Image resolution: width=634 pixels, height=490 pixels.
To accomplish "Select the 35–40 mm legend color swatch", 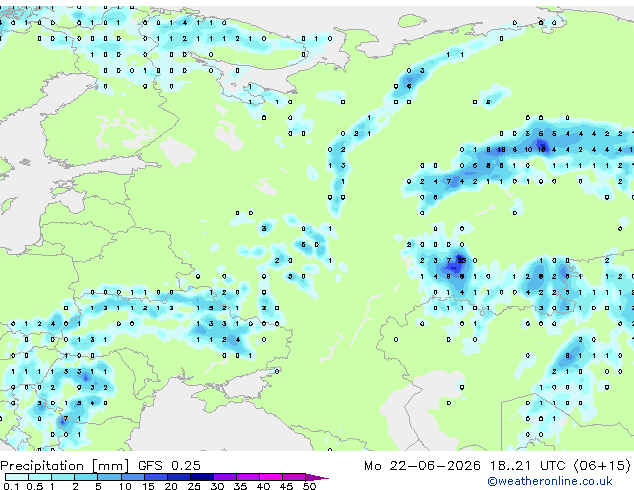I will click(x=248, y=477).
